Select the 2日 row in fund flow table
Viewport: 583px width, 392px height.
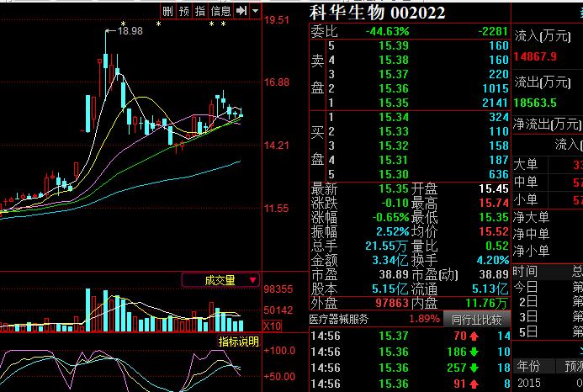(x=548, y=302)
